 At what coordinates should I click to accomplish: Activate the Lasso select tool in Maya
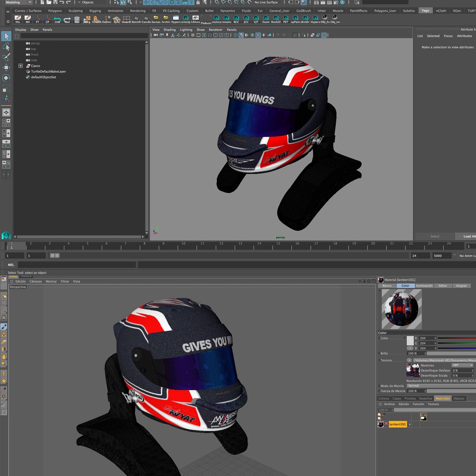click(x=6, y=47)
